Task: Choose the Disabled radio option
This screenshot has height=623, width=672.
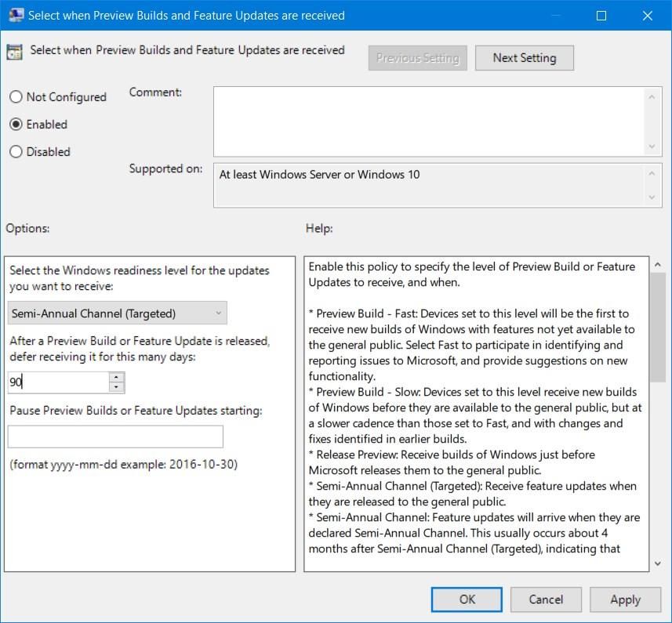Action: coord(16,152)
